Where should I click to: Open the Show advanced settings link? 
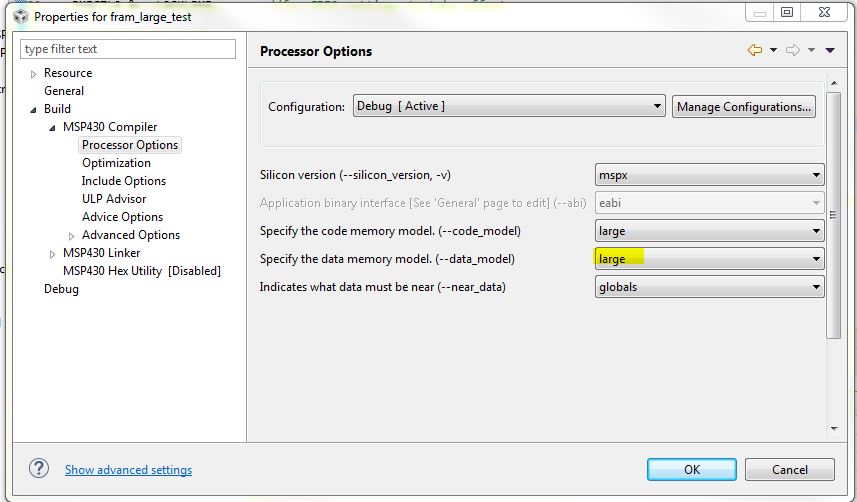click(128, 470)
